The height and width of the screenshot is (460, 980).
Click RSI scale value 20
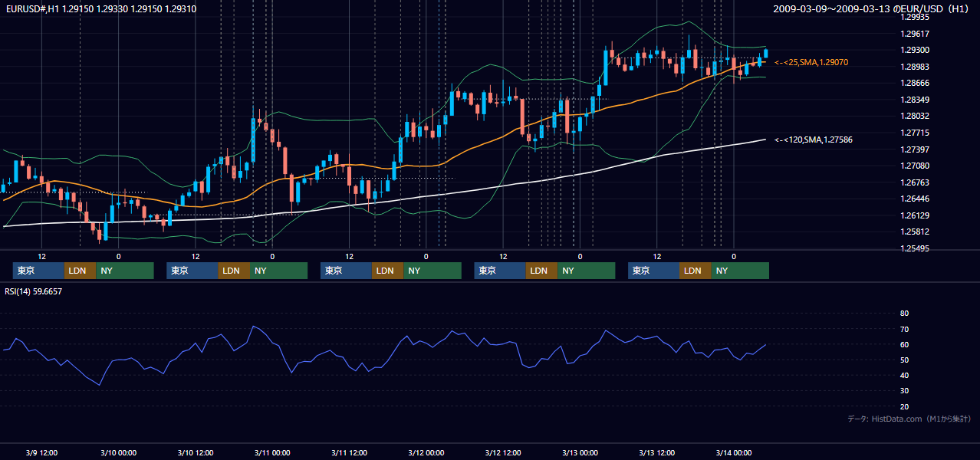click(x=904, y=406)
